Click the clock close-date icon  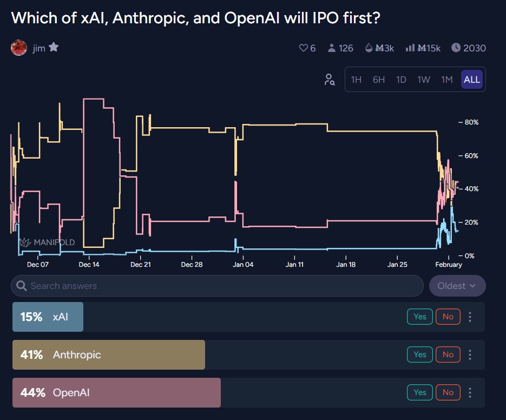[x=456, y=48]
